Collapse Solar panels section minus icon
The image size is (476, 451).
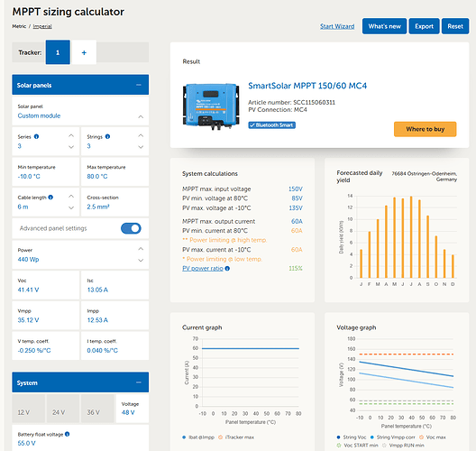[x=139, y=85]
